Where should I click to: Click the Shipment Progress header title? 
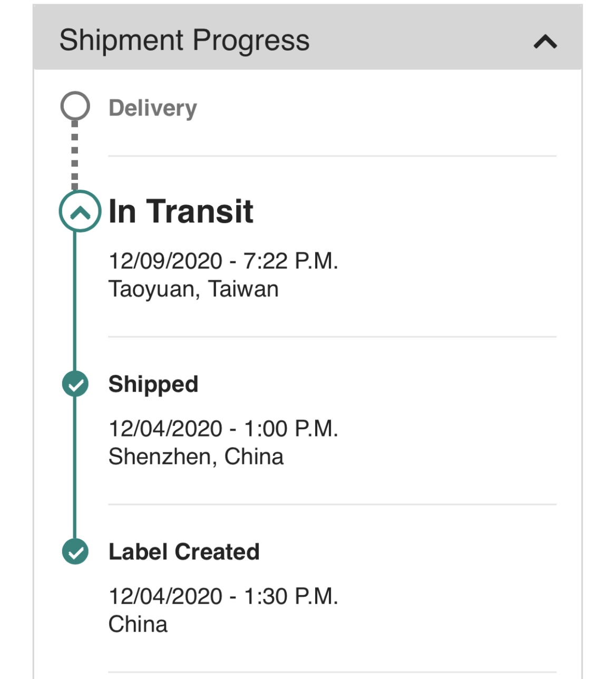tap(184, 40)
